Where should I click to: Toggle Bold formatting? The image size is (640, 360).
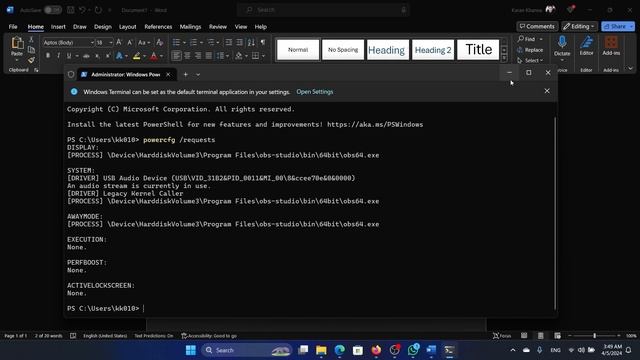pos(48,56)
